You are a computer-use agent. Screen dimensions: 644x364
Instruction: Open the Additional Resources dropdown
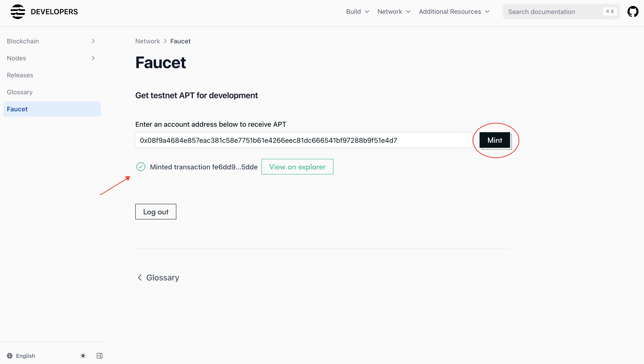pos(454,12)
